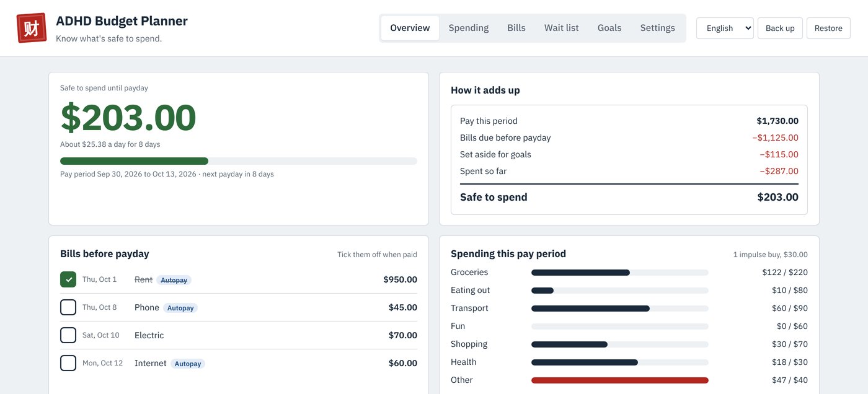
Task: Click the Health spending bar
Action: tap(620, 362)
